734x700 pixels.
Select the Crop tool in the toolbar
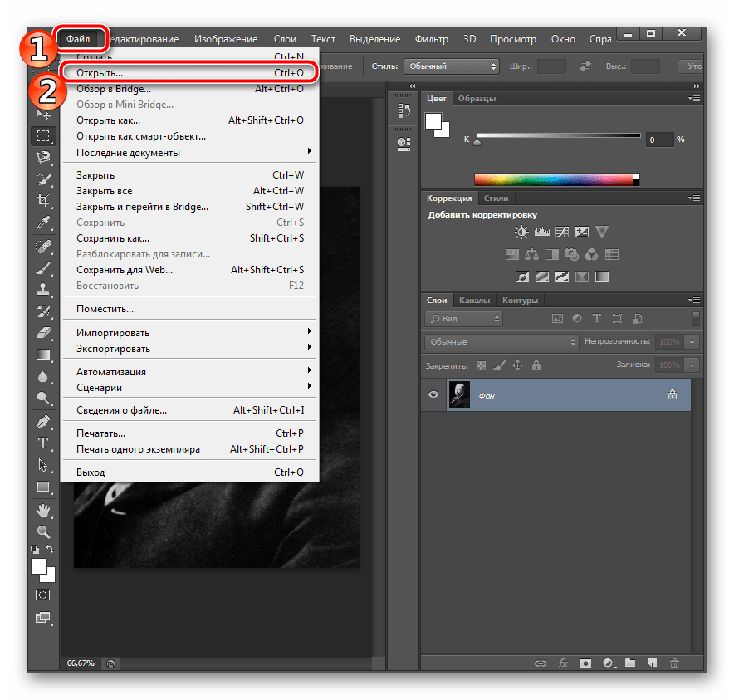point(43,201)
